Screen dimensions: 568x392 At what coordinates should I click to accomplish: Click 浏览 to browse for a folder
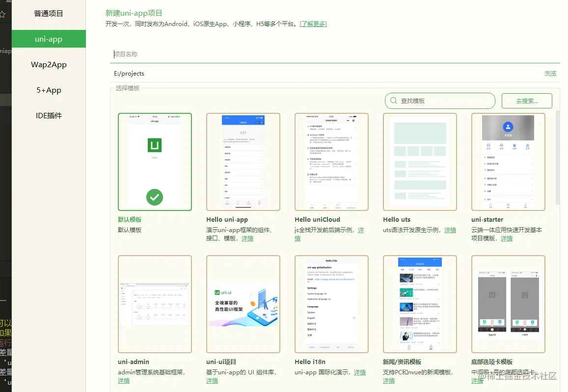tap(550, 74)
